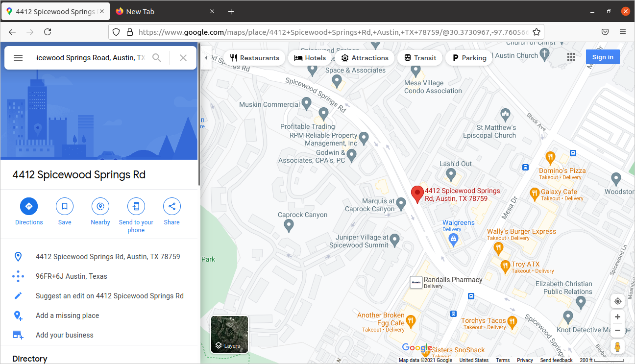Open a new browser tab with plus
The height and width of the screenshot is (364, 635).
click(231, 12)
